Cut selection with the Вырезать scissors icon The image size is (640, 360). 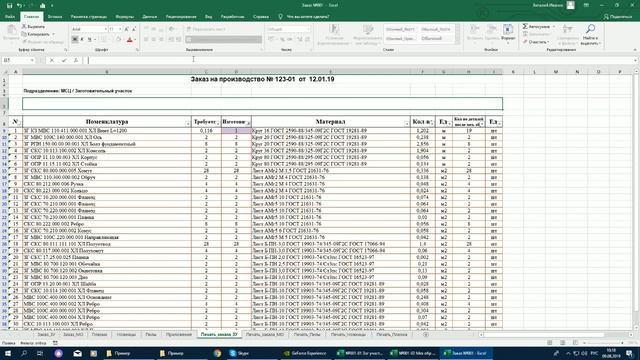click(x=33, y=27)
